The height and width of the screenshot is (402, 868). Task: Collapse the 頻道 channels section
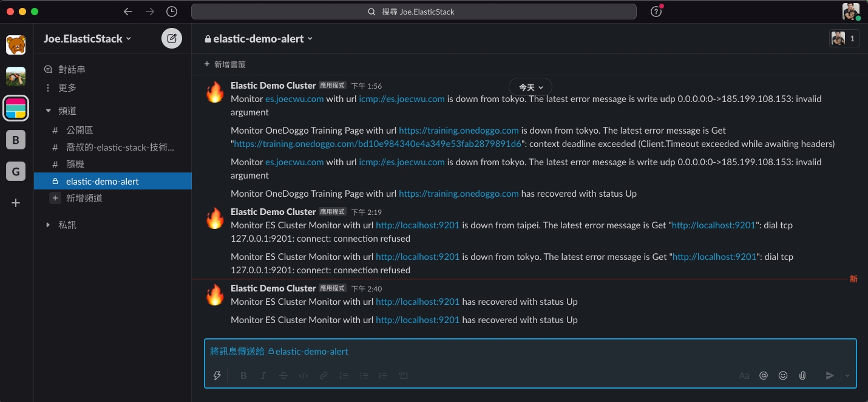click(x=49, y=111)
